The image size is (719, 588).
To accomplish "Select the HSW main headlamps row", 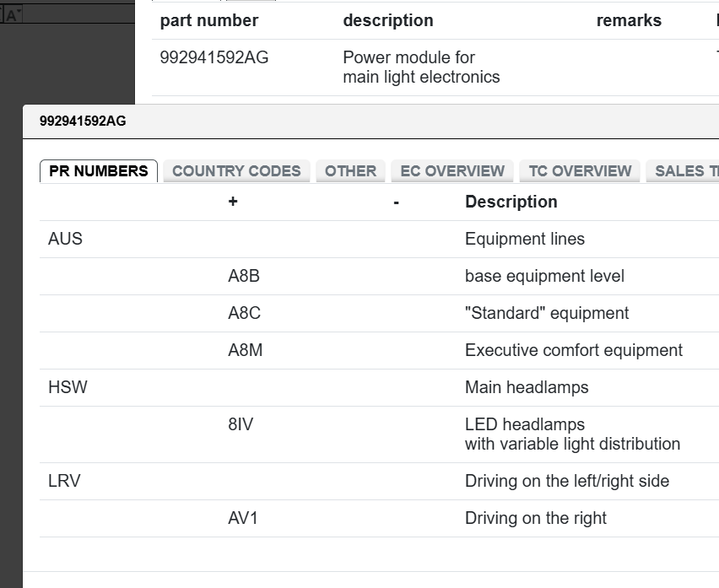I will [68, 387].
